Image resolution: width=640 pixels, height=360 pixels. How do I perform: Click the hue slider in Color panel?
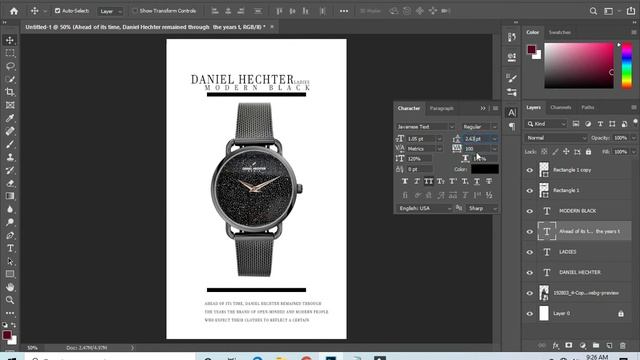coord(627,65)
